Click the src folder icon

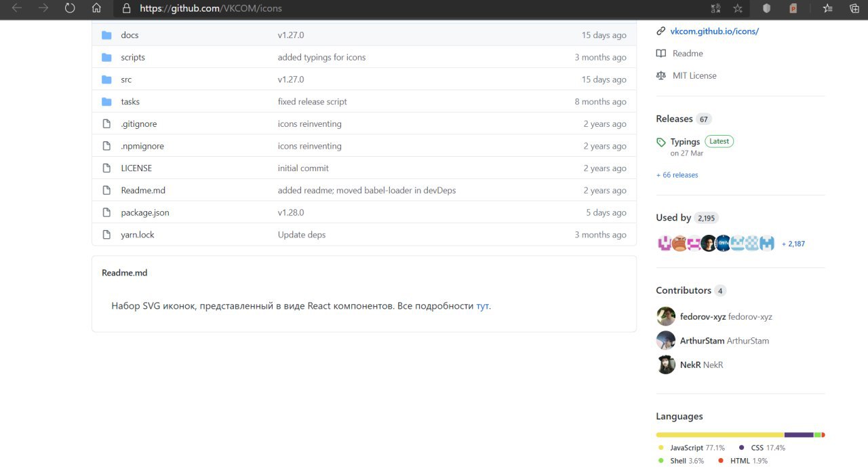point(106,79)
